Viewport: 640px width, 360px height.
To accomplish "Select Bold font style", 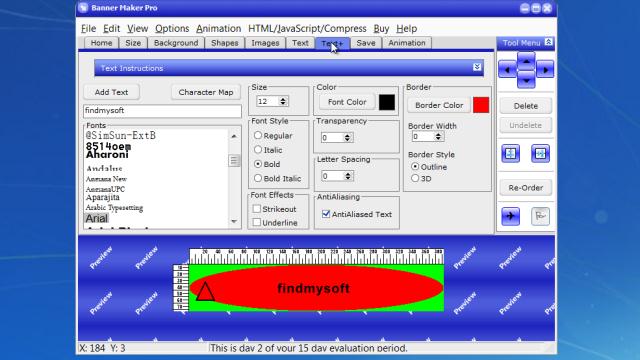I will coord(258,164).
